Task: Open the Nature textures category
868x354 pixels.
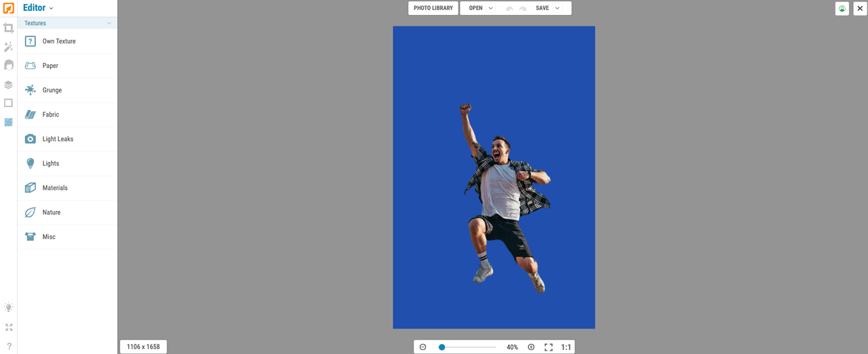Action: 67,212
